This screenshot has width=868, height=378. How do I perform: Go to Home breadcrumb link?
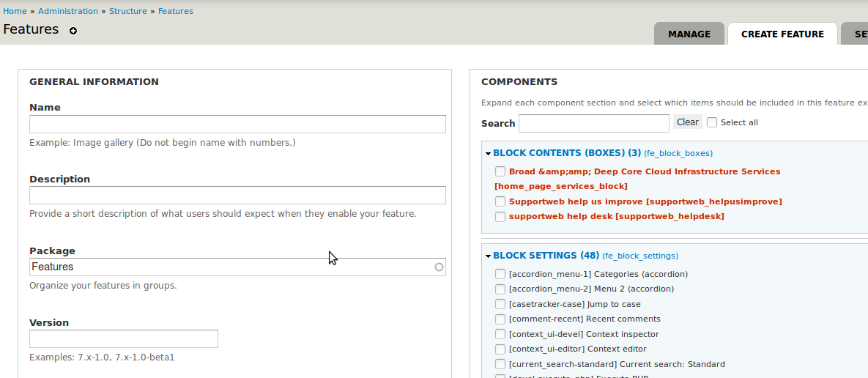tap(15, 11)
